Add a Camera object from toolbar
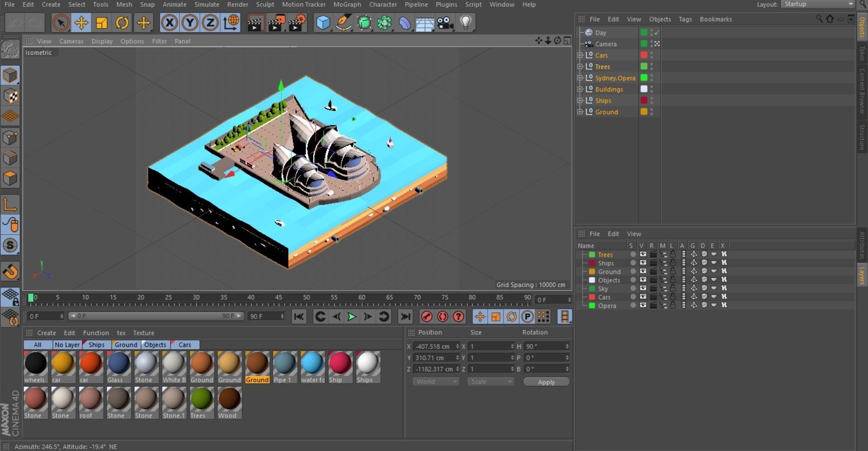 tap(445, 23)
